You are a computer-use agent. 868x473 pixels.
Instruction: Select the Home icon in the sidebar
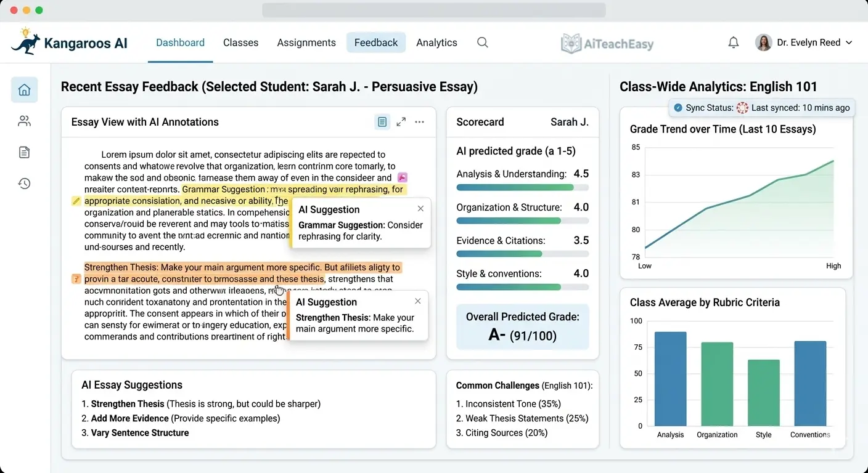point(24,89)
